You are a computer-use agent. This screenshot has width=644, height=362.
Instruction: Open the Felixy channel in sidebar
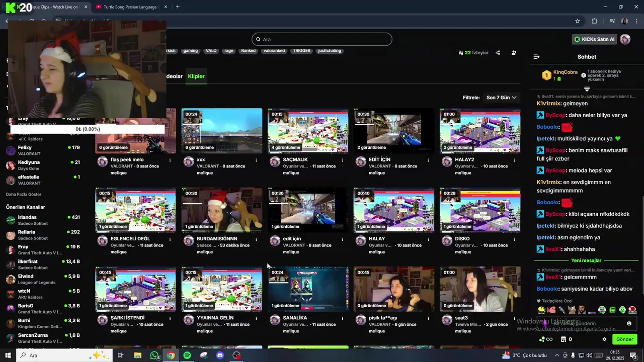(43, 150)
